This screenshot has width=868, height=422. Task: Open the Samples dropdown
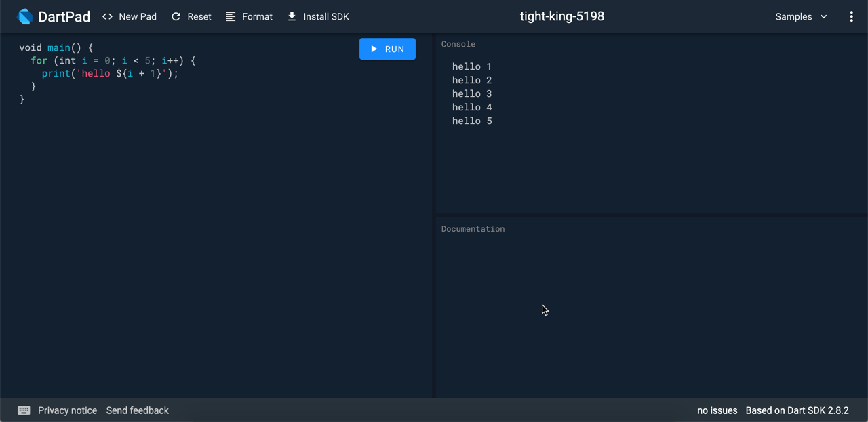(793, 16)
